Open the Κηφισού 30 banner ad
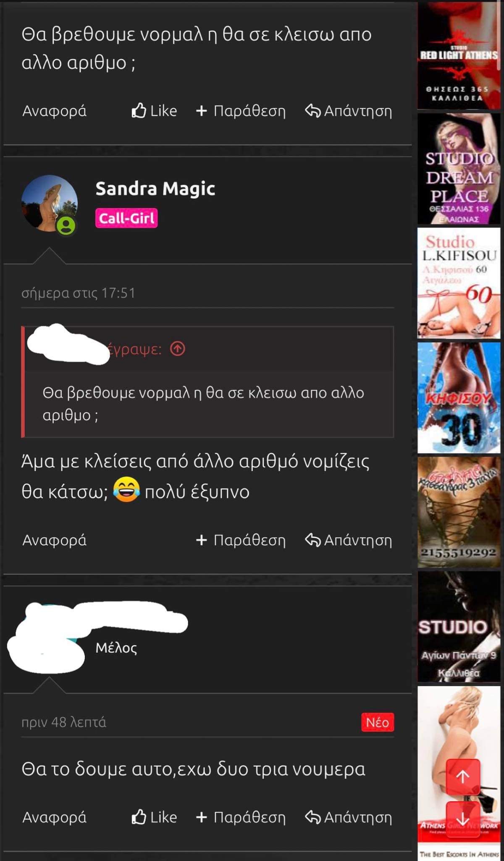504x861 pixels. [x=459, y=398]
